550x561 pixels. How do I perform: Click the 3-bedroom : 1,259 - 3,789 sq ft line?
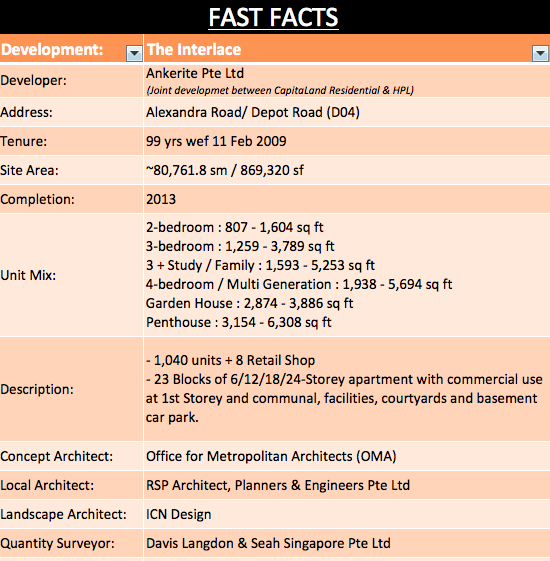240,247
